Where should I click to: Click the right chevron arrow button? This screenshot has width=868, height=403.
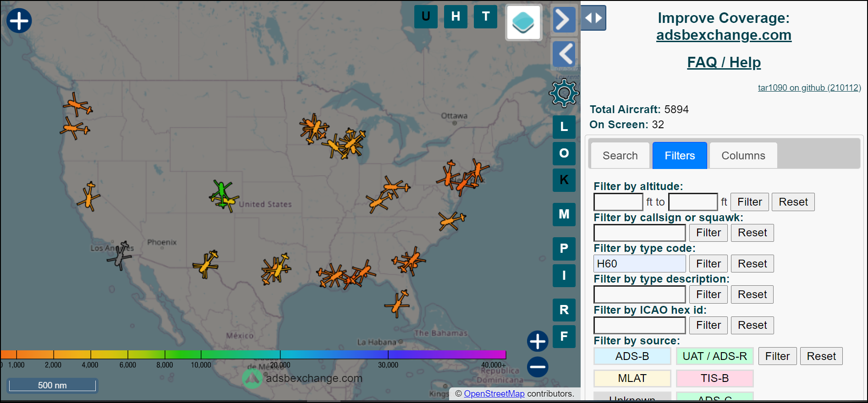tap(564, 20)
